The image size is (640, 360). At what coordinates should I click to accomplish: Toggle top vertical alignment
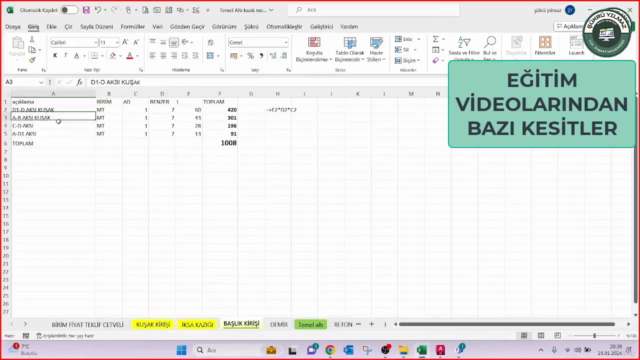pos(153,42)
